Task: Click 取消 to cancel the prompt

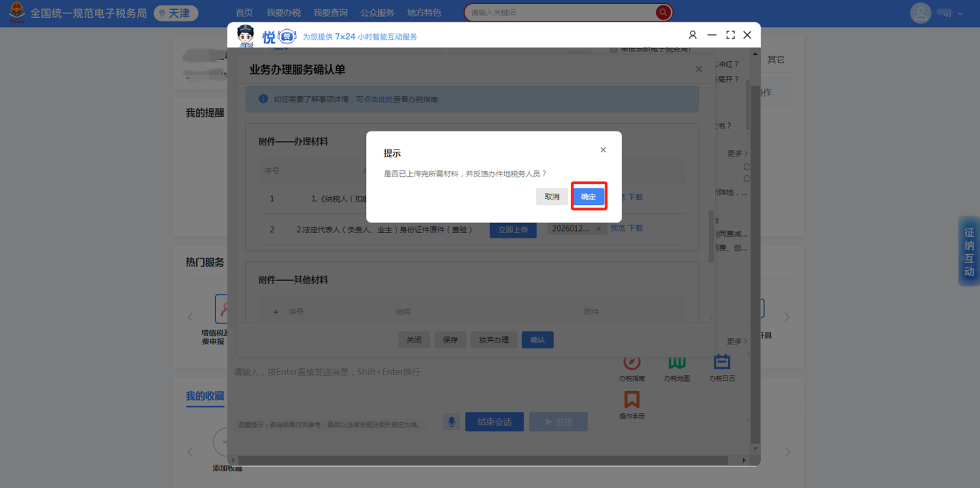Action: 551,197
